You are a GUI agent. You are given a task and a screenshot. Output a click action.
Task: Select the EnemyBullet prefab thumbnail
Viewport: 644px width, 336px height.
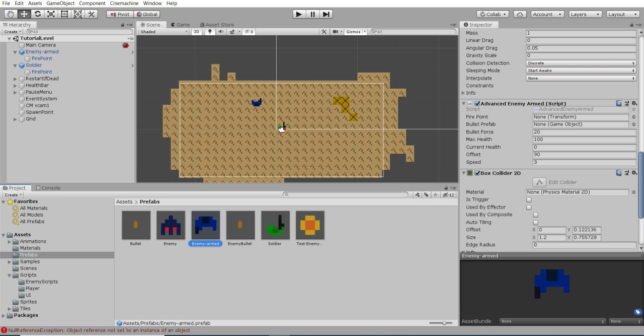(x=240, y=225)
